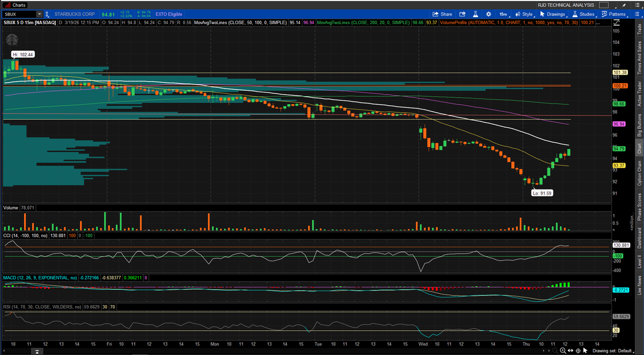Click the Share button
This screenshot has height=355, width=644.
pyautogui.click(x=443, y=14)
